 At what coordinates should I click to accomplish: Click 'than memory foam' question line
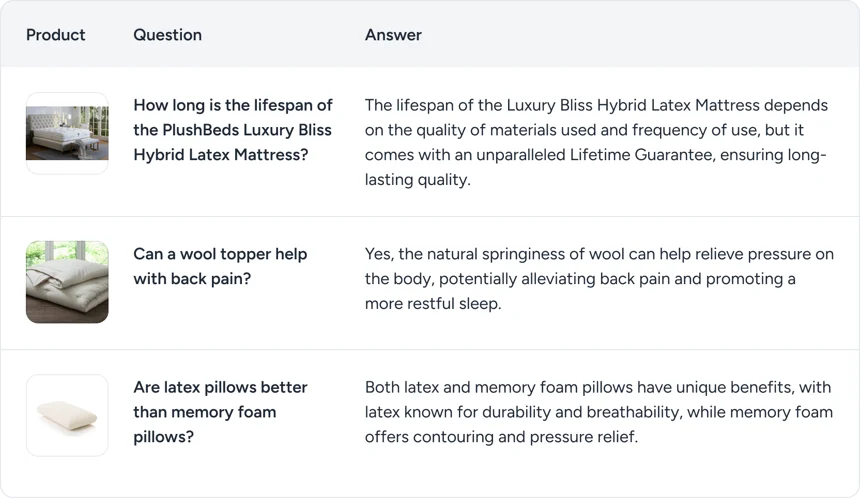[x=205, y=412]
